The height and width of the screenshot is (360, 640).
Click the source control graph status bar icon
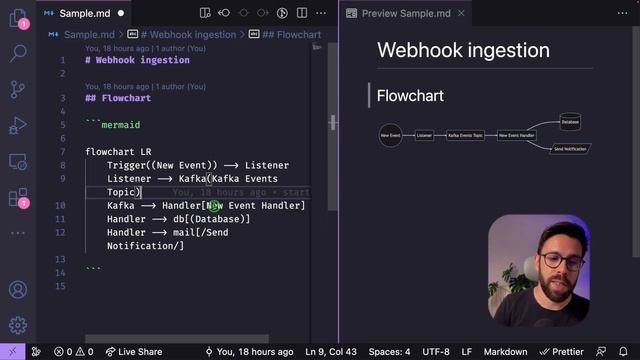(36, 351)
